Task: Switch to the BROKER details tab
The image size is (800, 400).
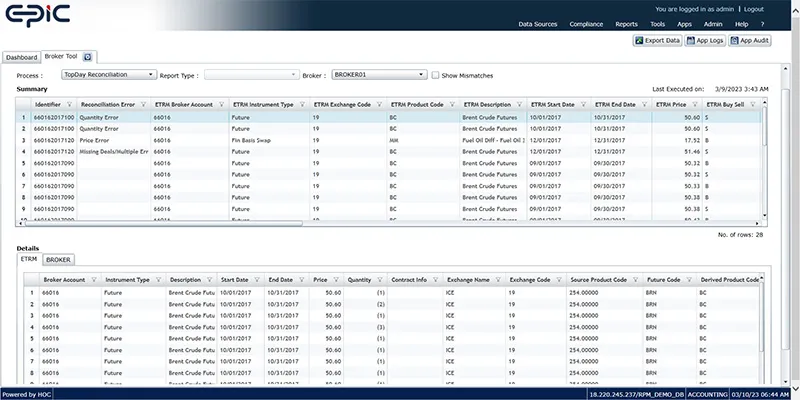Action: tap(58, 259)
